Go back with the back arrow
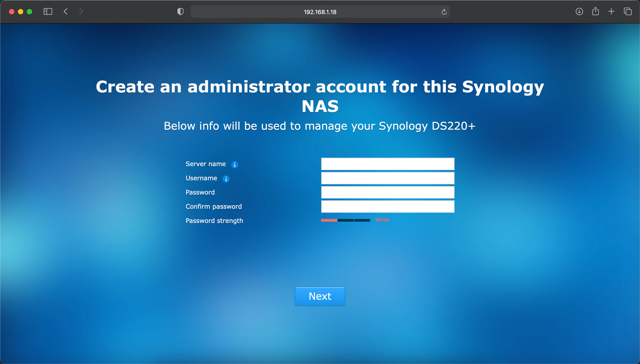The height and width of the screenshot is (364, 640). point(66,12)
